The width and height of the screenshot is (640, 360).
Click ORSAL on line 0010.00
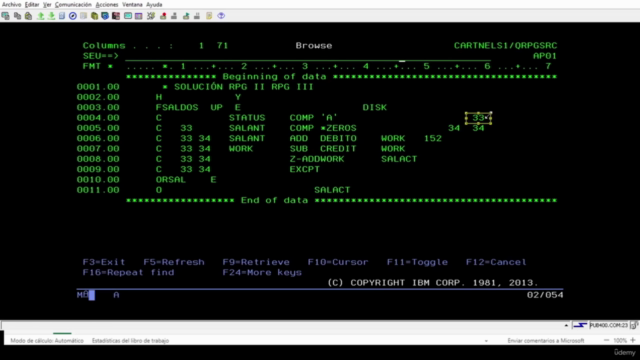click(x=171, y=180)
